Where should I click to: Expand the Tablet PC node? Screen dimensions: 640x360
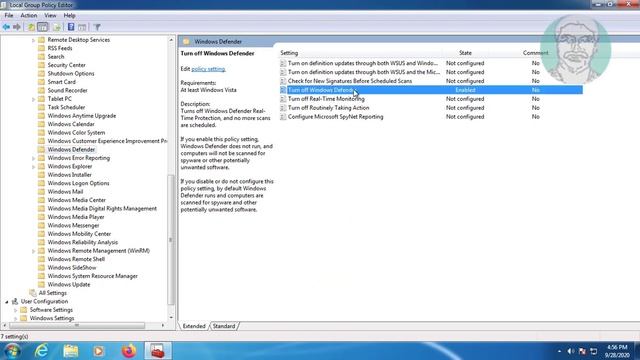point(33,99)
